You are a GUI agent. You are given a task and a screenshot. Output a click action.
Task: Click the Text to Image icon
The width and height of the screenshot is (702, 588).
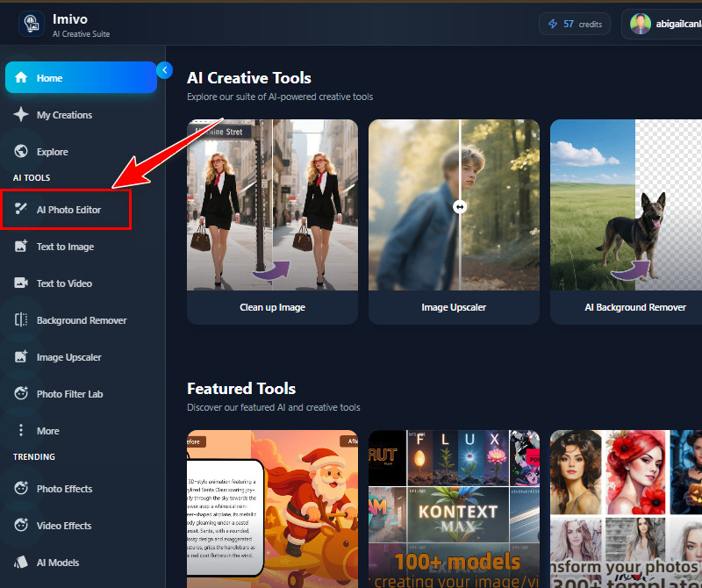(x=21, y=246)
